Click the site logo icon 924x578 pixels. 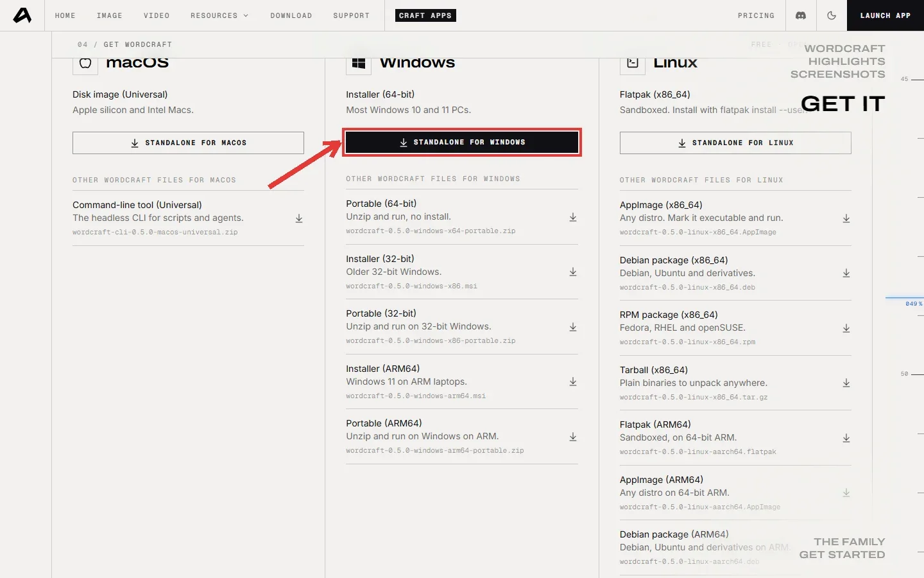(x=22, y=15)
